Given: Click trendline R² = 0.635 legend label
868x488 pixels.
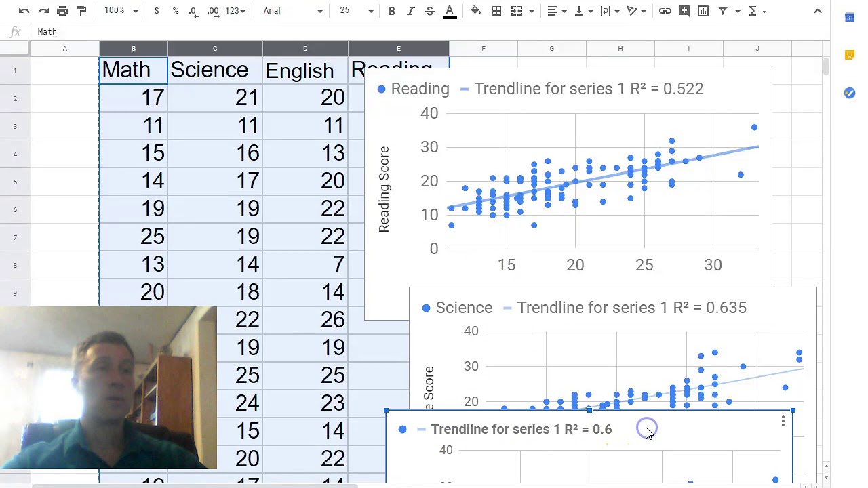Looking at the screenshot, I should click(x=625, y=308).
